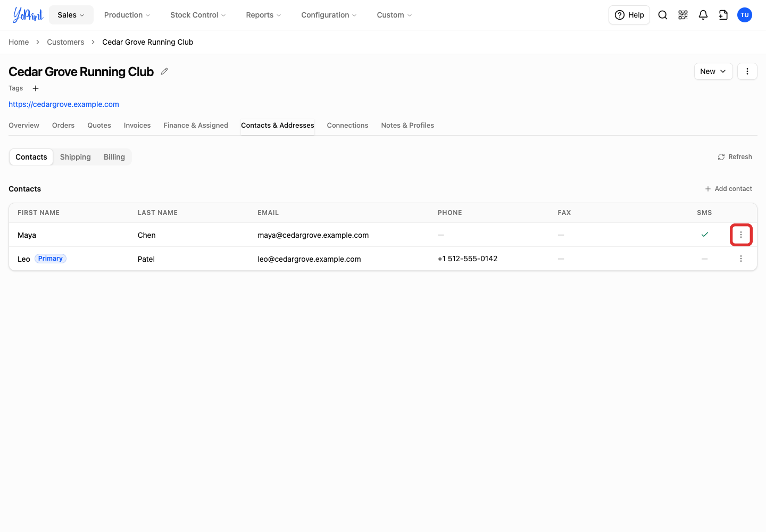The height and width of the screenshot is (532, 766).
Task: Open the search icon in header
Action: pos(663,15)
